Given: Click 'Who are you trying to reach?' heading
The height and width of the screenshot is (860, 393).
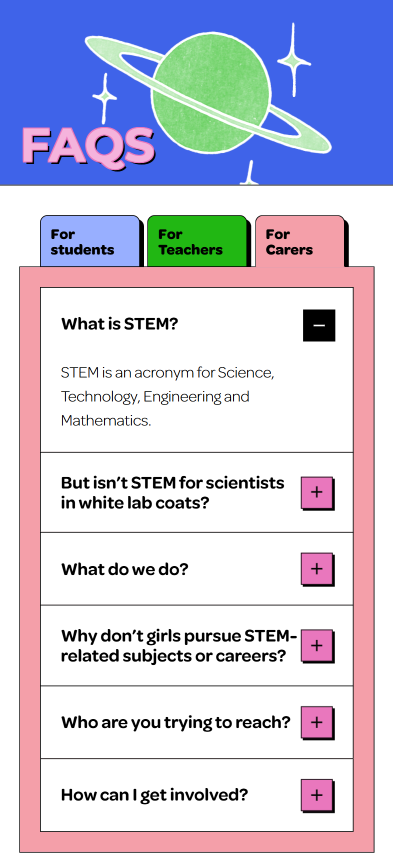Looking at the screenshot, I should point(175,722).
